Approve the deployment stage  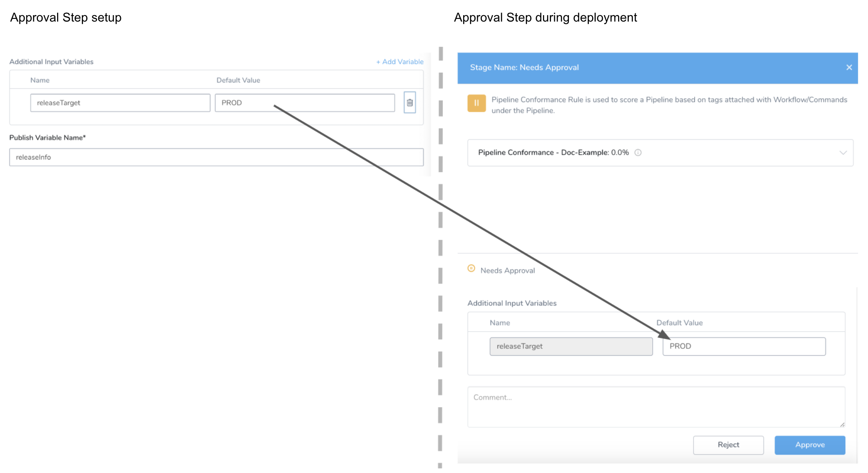coord(810,445)
